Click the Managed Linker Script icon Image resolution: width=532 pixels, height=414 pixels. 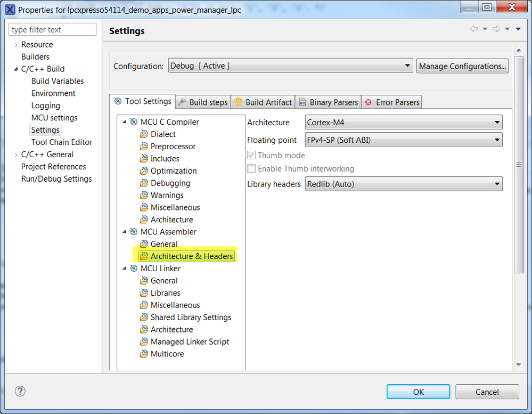(144, 342)
